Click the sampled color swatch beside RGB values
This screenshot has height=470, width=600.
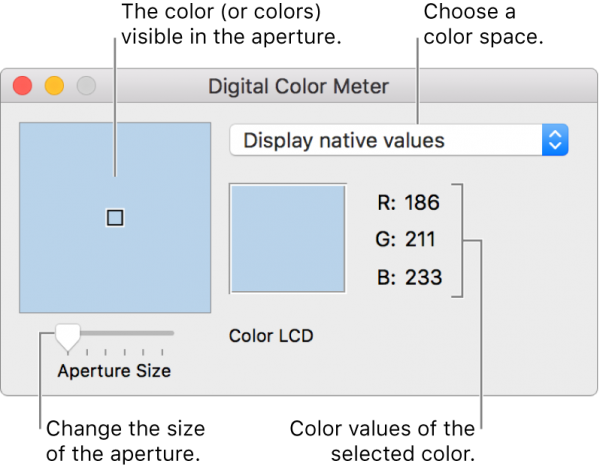(288, 238)
